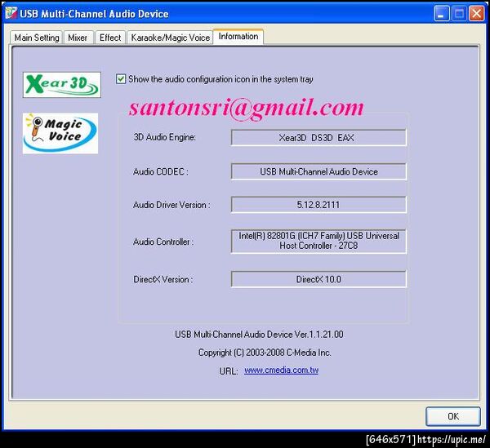Close the USB Multi-Channel Audio Device window

click(x=477, y=14)
